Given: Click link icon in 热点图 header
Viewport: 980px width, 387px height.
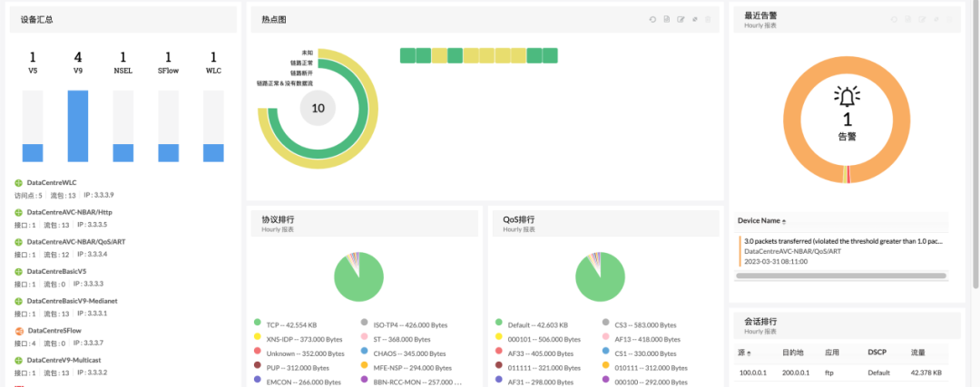Looking at the screenshot, I should pyautogui.click(x=694, y=19).
